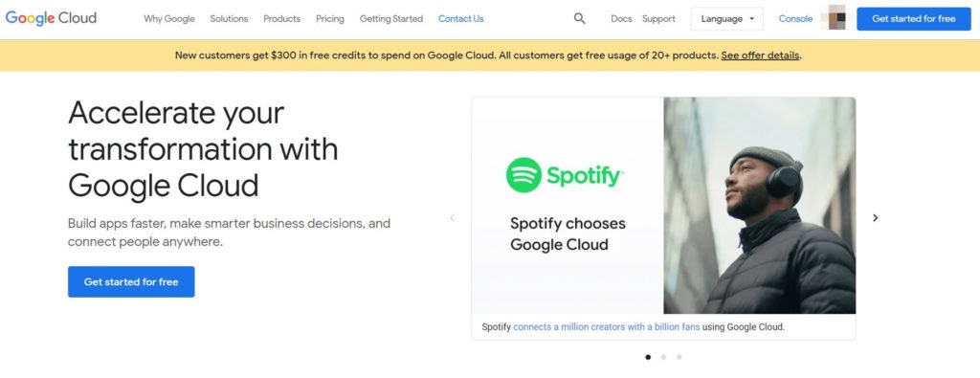Open the Support link
The image size is (980, 378).
(658, 19)
